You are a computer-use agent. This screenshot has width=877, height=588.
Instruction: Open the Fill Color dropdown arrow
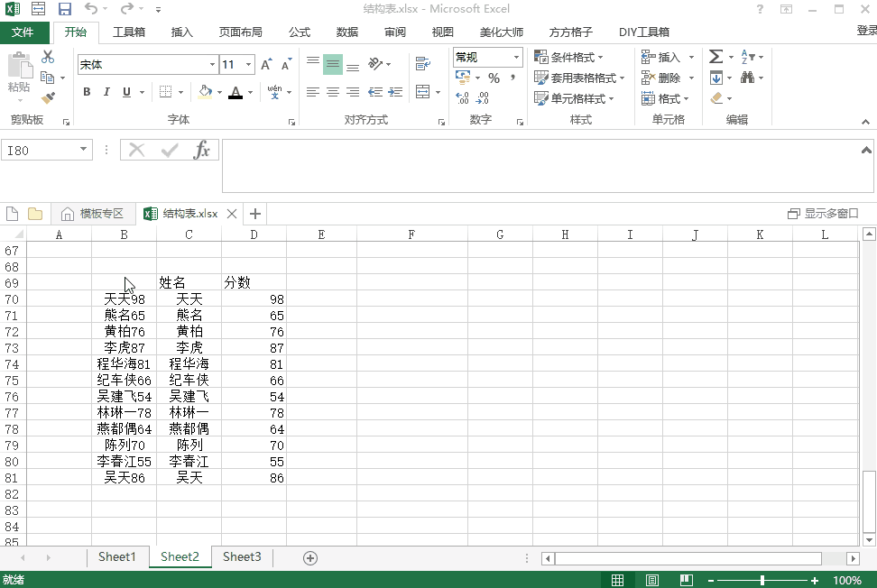tap(219, 91)
